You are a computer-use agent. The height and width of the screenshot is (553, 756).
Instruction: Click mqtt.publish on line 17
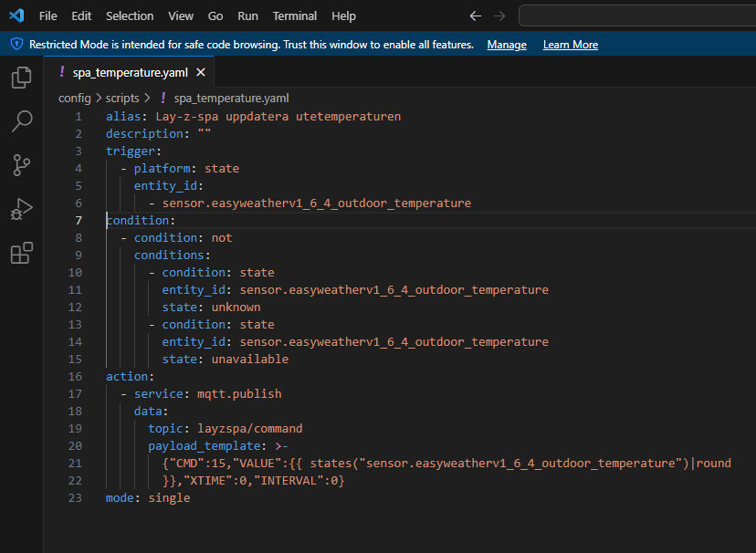click(x=239, y=394)
